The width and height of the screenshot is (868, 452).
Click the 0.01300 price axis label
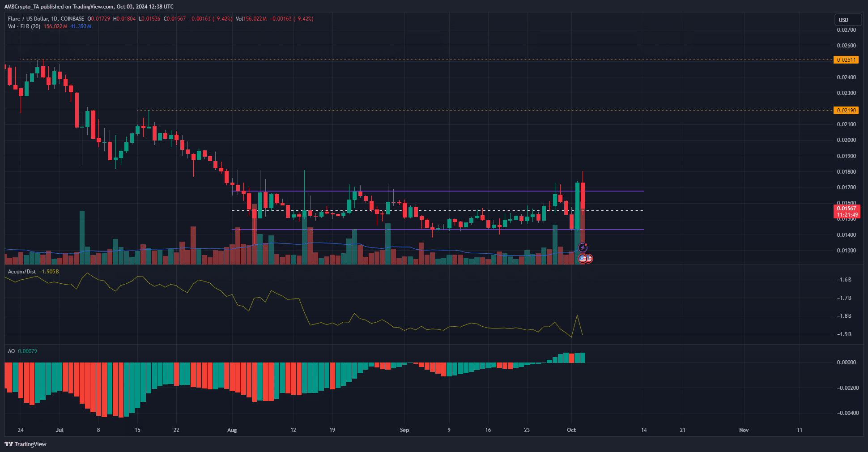846,251
